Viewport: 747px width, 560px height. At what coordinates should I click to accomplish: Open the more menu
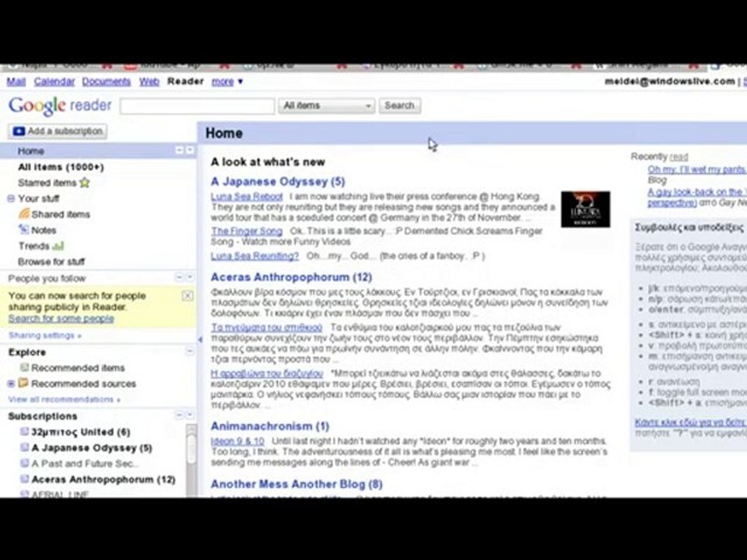(227, 82)
